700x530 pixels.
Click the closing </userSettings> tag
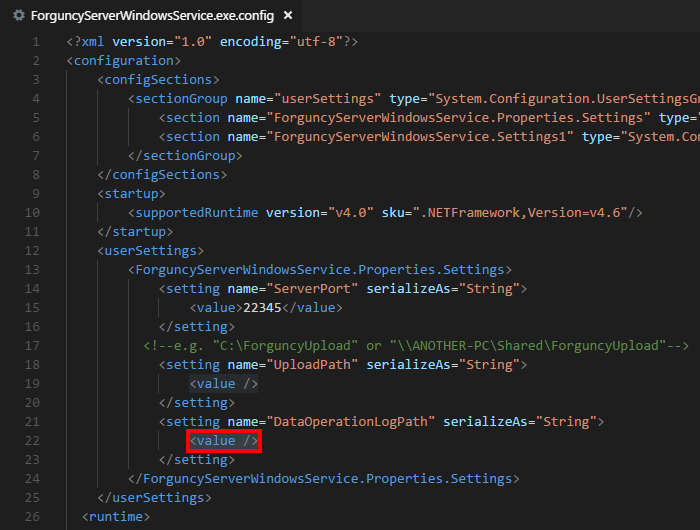tap(154, 498)
